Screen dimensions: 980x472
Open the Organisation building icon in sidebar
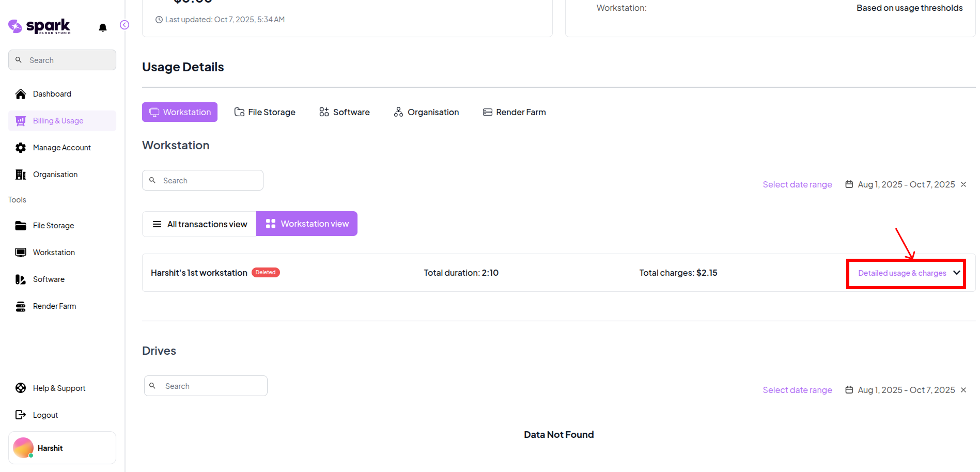[x=21, y=175]
